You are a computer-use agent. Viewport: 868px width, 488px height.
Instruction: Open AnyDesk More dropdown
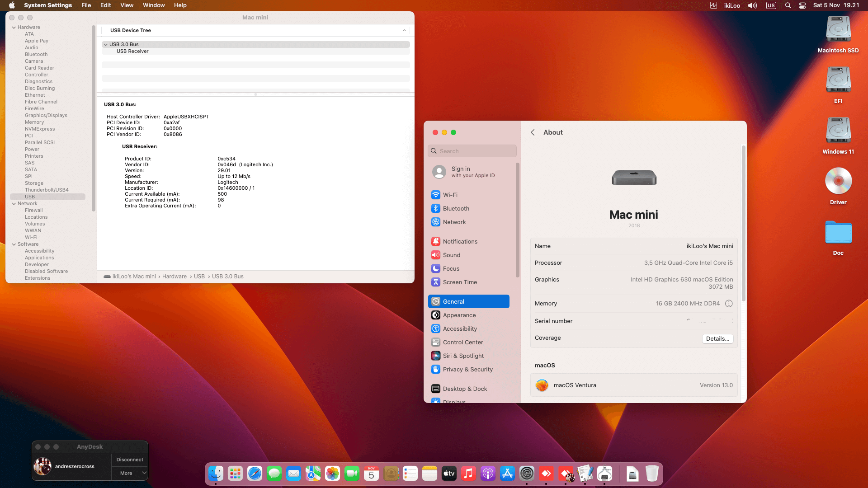pos(130,473)
